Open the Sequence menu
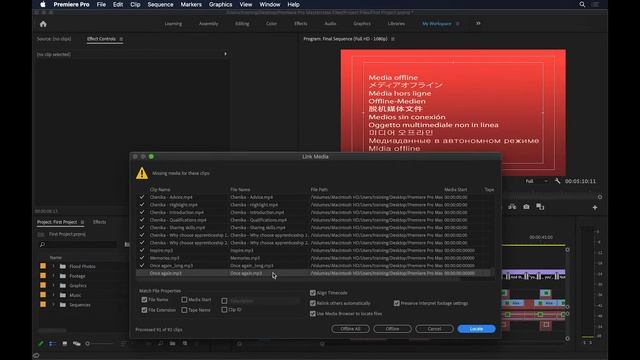Image resolution: width=640 pixels, height=360 pixels. click(x=160, y=4)
